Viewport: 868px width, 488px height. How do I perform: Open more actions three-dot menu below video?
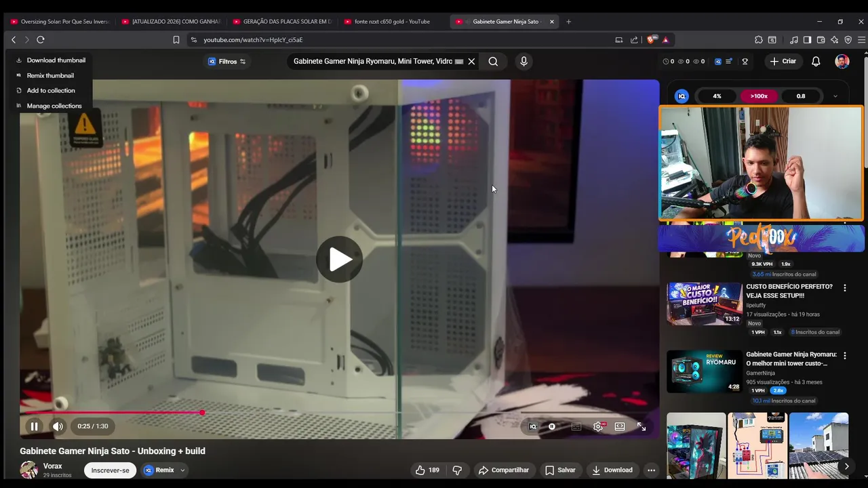coord(651,470)
